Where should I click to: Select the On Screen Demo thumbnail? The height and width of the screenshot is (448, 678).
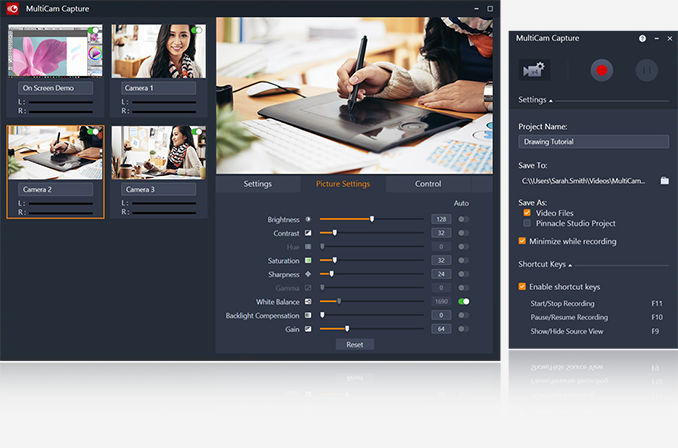click(55, 51)
